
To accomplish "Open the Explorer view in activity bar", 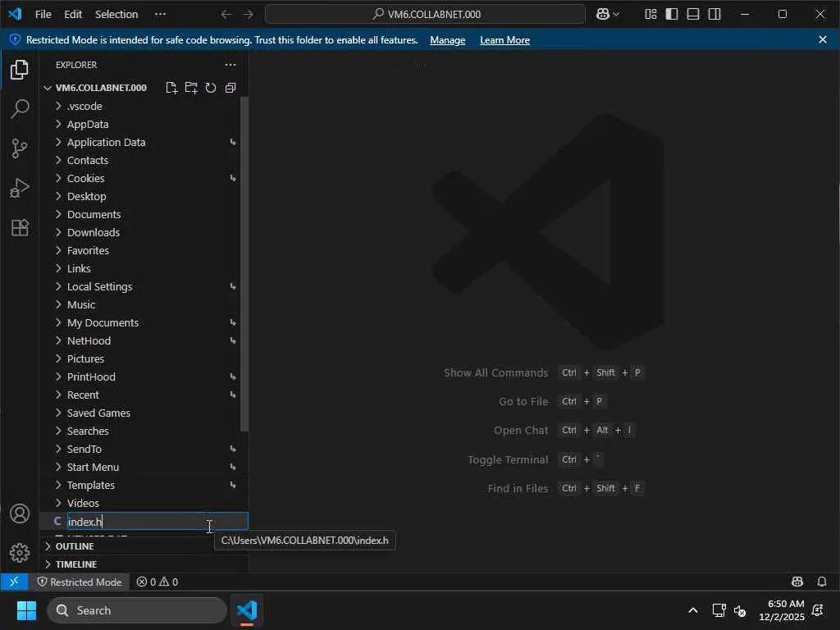I will [20, 70].
